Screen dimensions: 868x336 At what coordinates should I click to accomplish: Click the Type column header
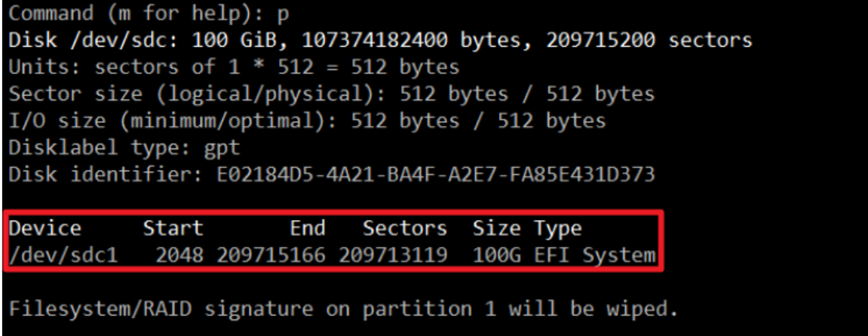[x=558, y=228]
